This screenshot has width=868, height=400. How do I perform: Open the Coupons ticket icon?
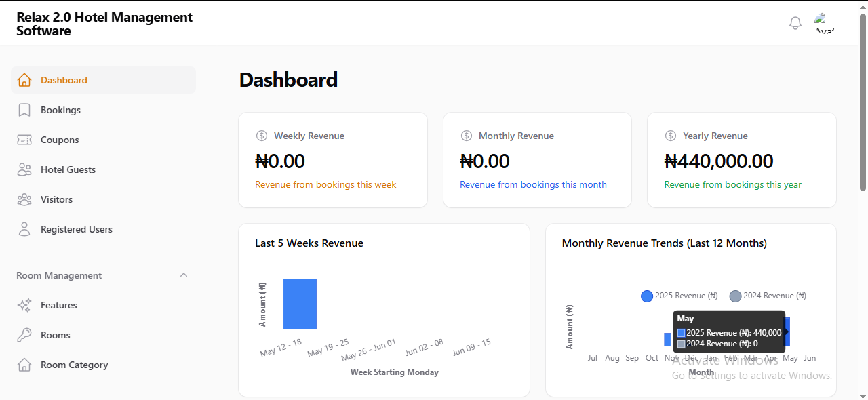[24, 139]
